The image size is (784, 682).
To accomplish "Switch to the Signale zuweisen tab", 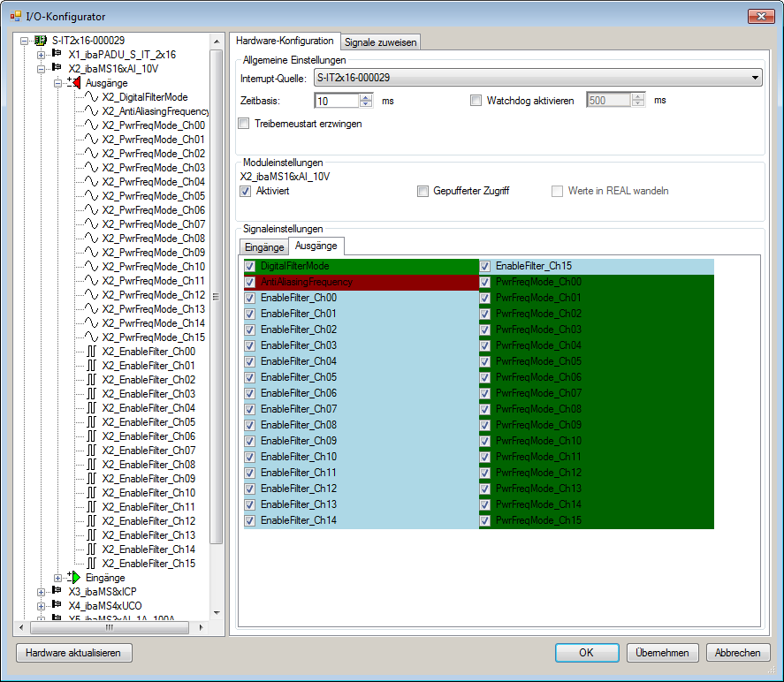I will click(x=380, y=42).
